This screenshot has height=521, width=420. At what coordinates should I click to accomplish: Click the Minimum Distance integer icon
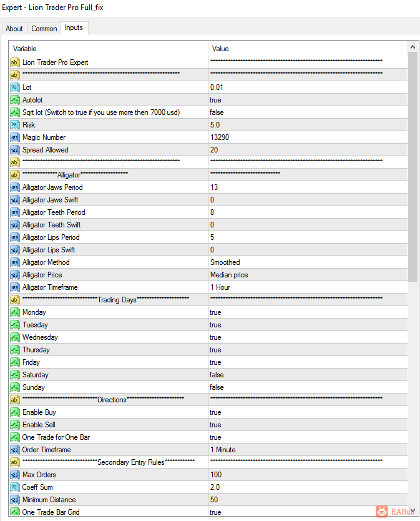[14, 500]
